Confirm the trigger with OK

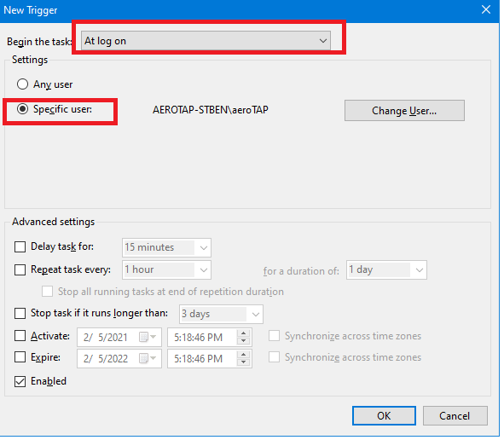(384, 416)
